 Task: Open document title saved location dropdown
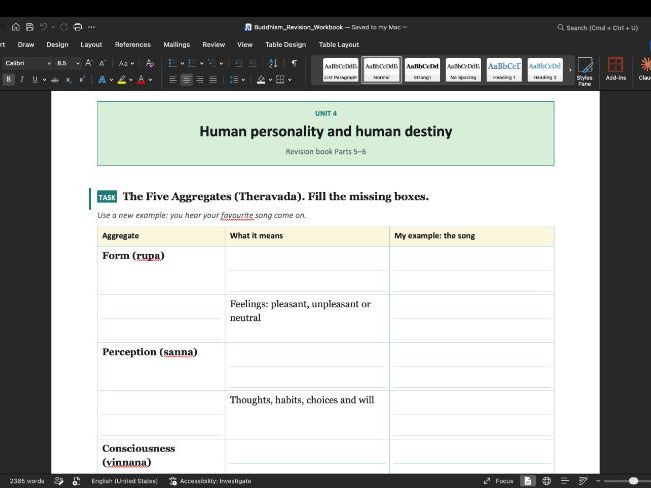click(x=405, y=27)
